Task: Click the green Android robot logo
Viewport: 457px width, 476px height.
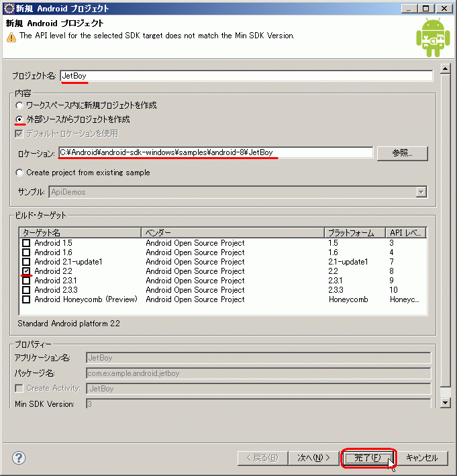Action: tap(433, 38)
